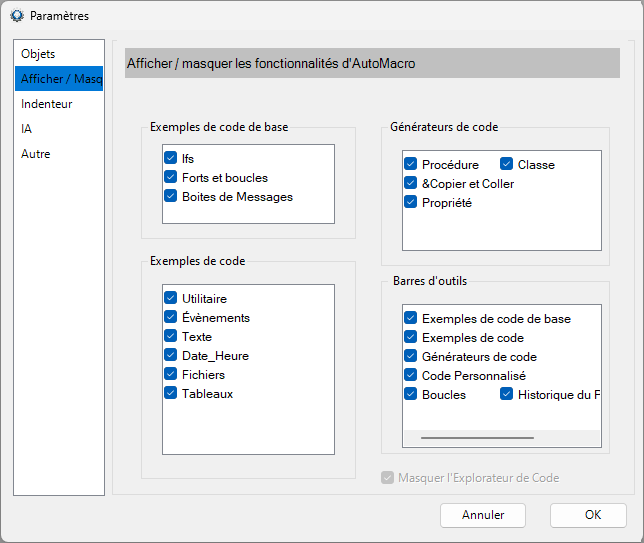Click the Barres d'outils group label
This screenshot has width=644, height=543.
click(x=430, y=281)
